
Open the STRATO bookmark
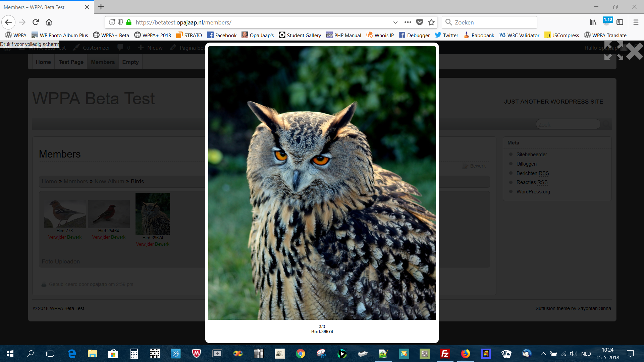[x=189, y=35]
